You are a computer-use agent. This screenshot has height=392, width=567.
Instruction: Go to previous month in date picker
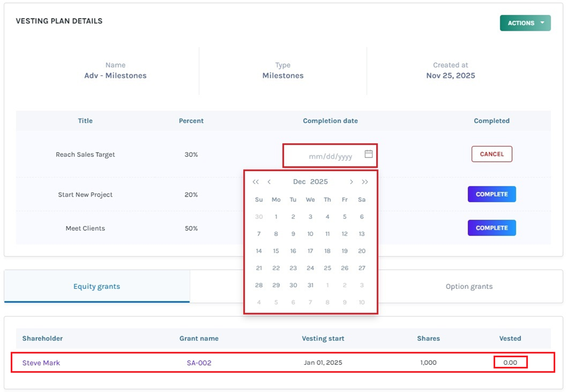[x=269, y=182]
